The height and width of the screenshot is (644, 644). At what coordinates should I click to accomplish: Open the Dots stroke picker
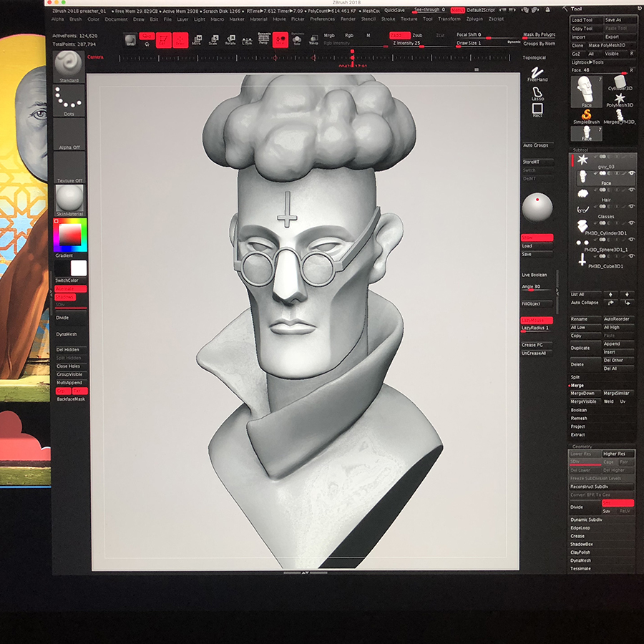pyautogui.click(x=69, y=101)
